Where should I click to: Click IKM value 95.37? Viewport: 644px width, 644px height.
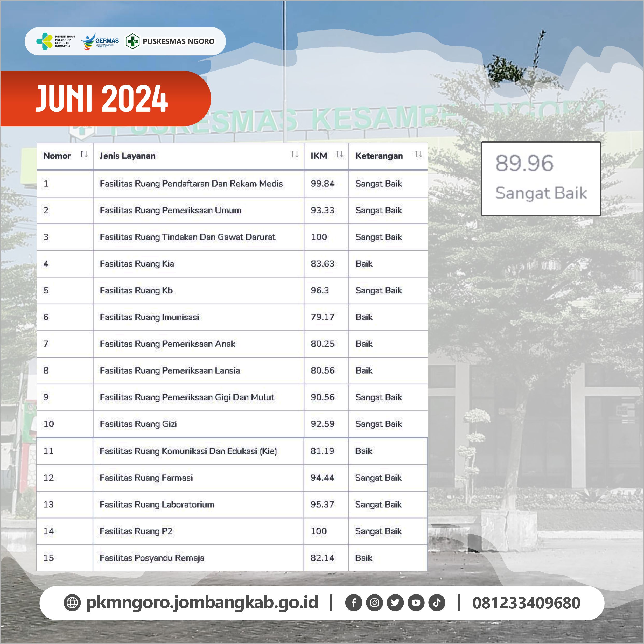point(322,504)
